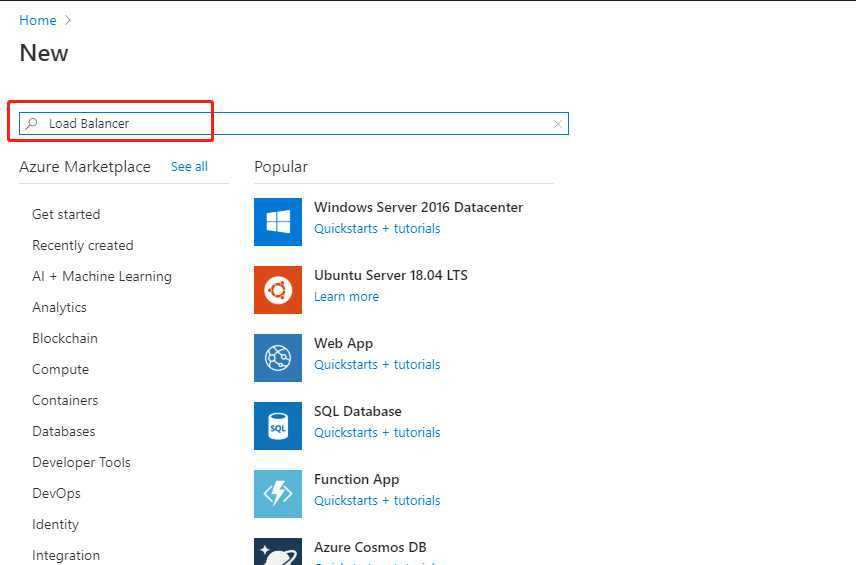856x565 pixels.
Task: Click Function App title
Action: tap(356, 479)
